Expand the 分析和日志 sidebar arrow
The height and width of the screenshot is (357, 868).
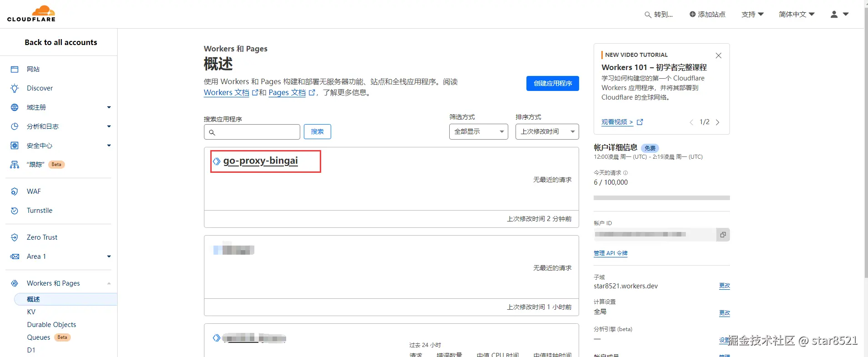pos(109,126)
